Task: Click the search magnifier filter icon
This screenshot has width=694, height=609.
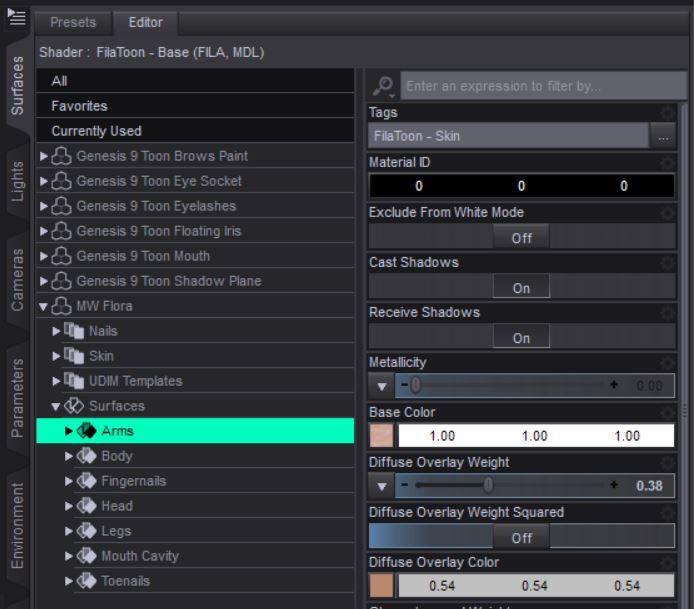Action: pyautogui.click(x=383, y=86)
